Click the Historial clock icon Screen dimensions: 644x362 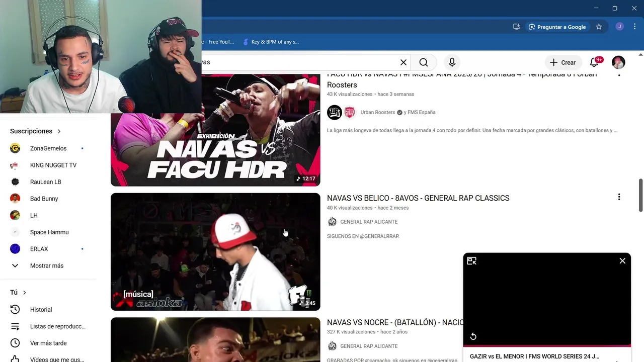15,310
